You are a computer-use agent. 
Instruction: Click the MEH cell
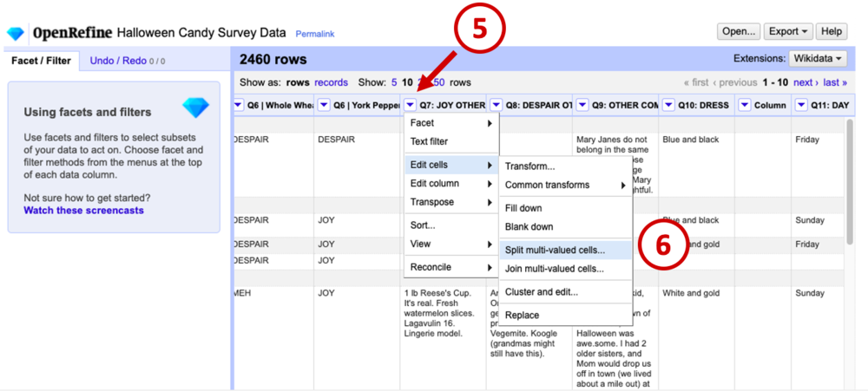(x=243, y=294)
